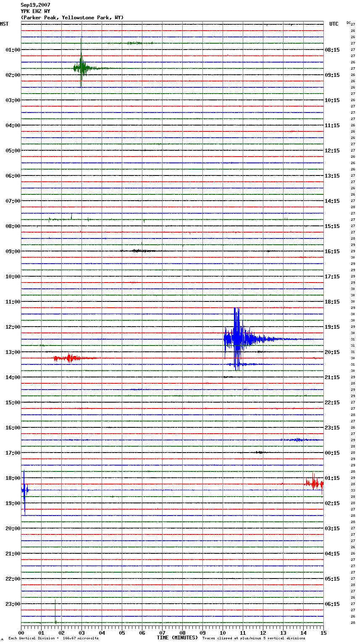Click the green seismic event below 01:00

coord(81,67)
